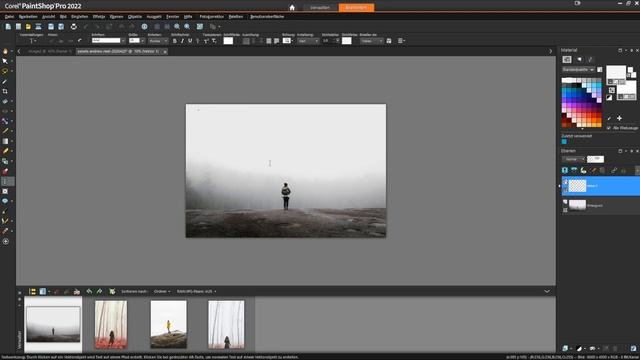Pick the recently used blue swatch
Screen dimensions: 640x360
564,142
